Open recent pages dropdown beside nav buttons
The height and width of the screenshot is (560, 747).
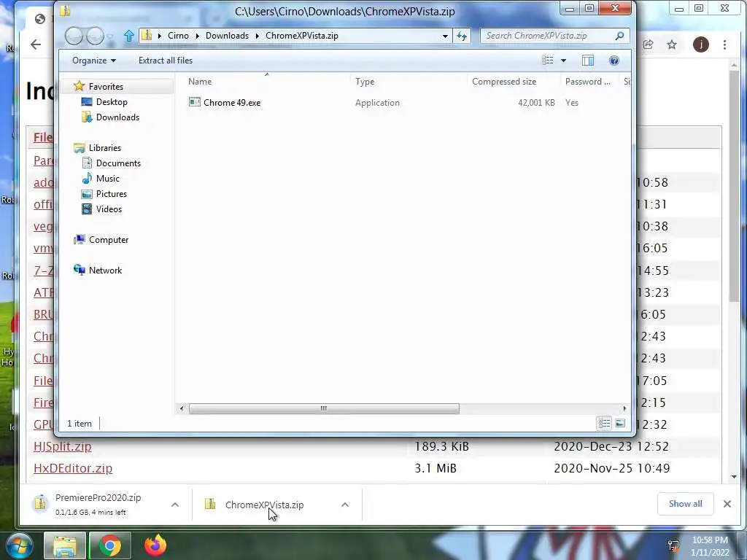tap(110, 36)
